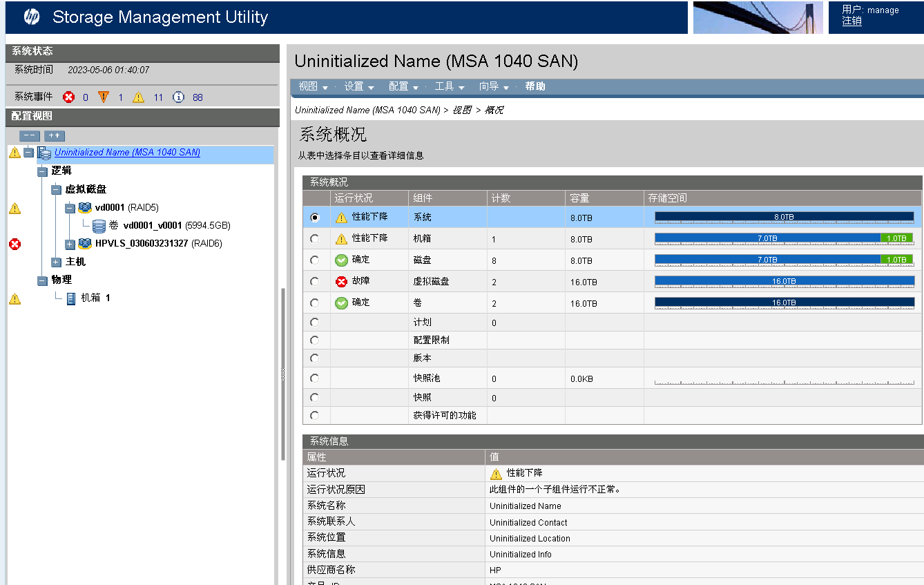
Task: Click the green 1.0TB segment in 机箱 row
Action: coord(896,239)
